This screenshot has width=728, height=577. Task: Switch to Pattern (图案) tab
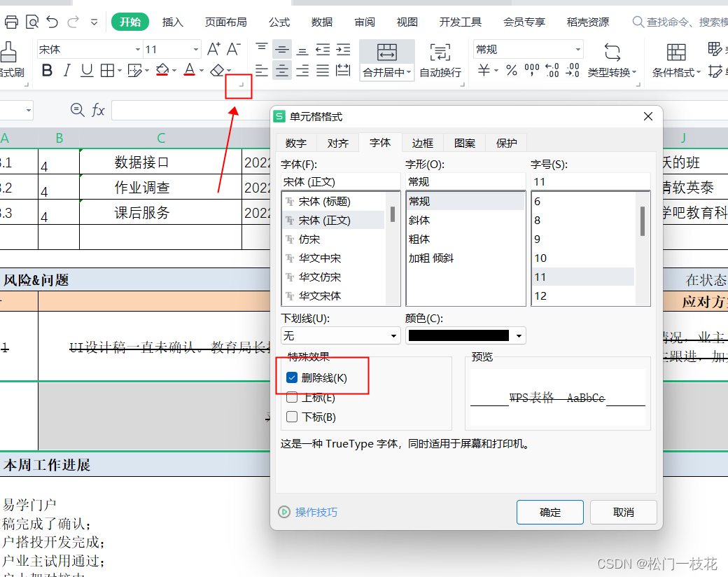[x=465, y=143]
